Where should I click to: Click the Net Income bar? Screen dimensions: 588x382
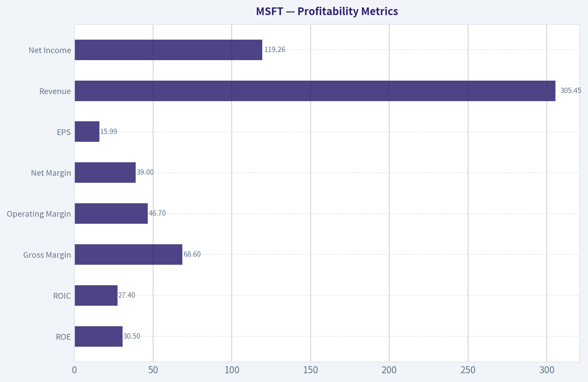pos(168,50)
